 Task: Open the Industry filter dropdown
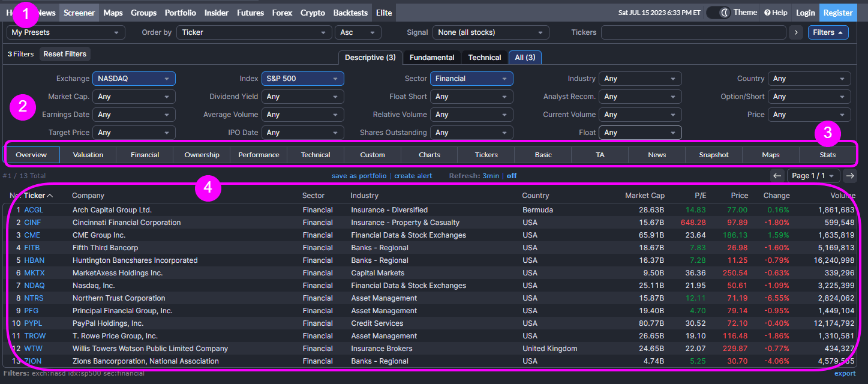[x=641, y=79]
